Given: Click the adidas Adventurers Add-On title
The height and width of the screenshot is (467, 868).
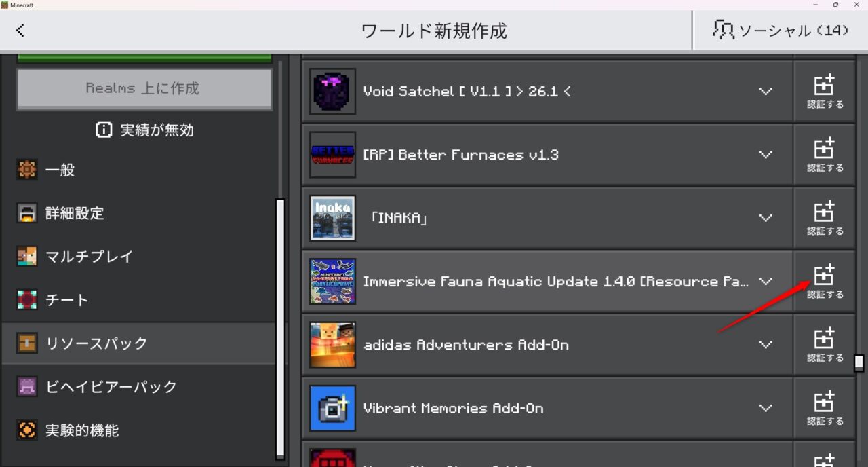Looking at the screenshot, I should (x=467, y=345).
